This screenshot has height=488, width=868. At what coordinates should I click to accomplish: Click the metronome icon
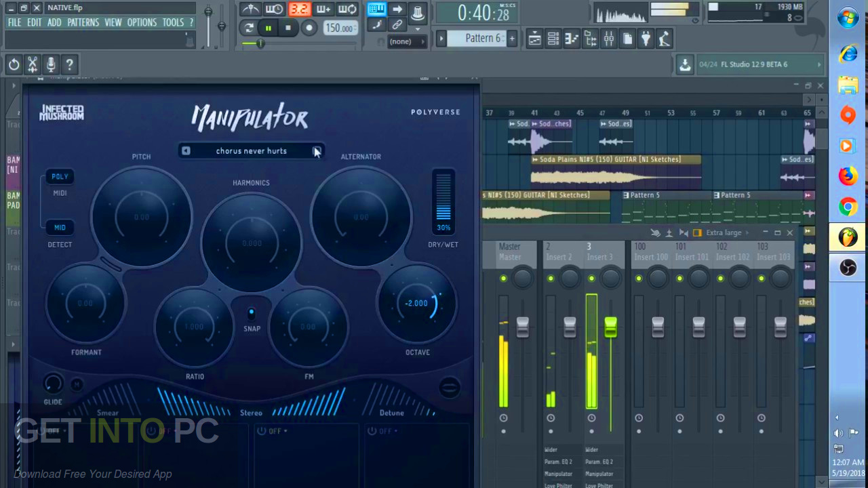click(250, 9)
